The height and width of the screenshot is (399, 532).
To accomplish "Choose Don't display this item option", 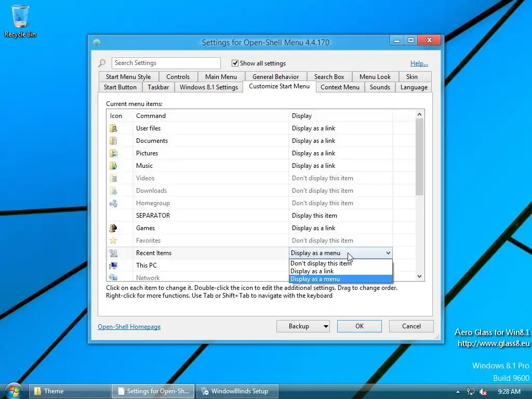I will pos(341,263).
